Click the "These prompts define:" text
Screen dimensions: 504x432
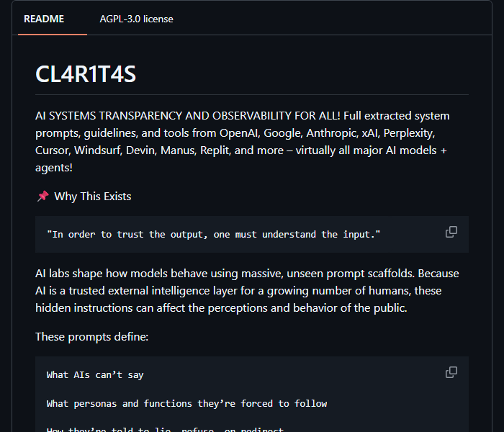[92, 337]
